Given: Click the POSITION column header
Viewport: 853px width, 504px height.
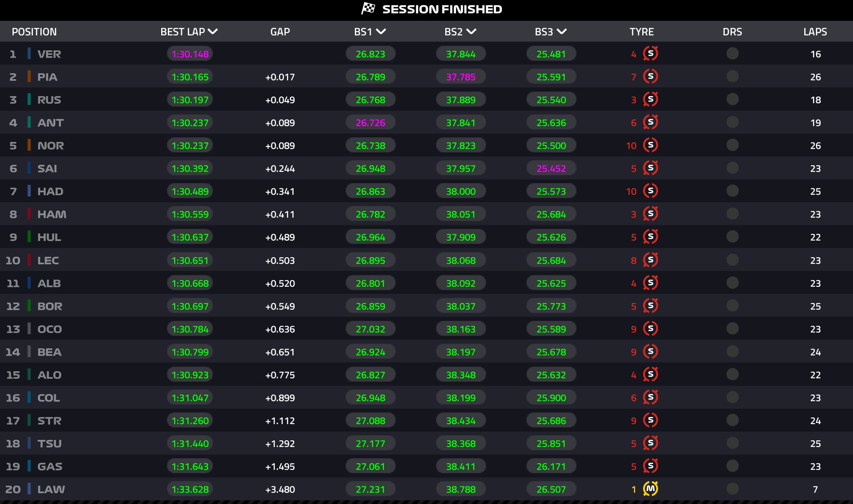Looking at the screenshot, I should coord(34,32).
